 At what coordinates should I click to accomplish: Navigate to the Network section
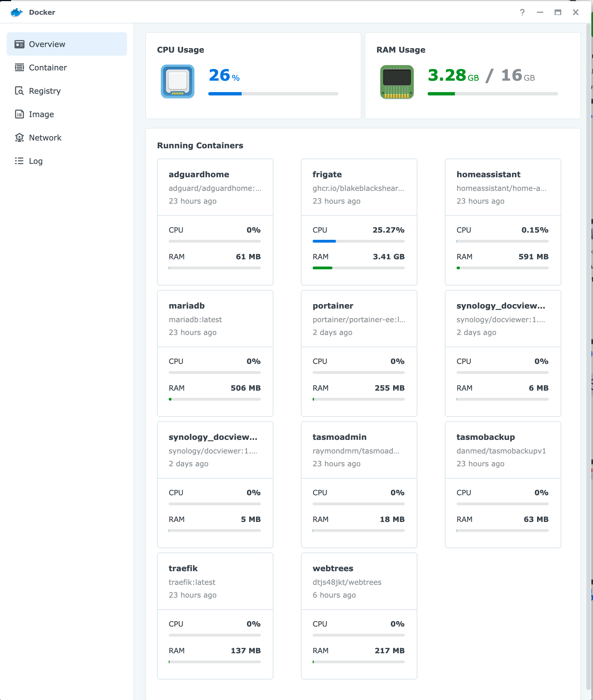(x=45, y=137)
